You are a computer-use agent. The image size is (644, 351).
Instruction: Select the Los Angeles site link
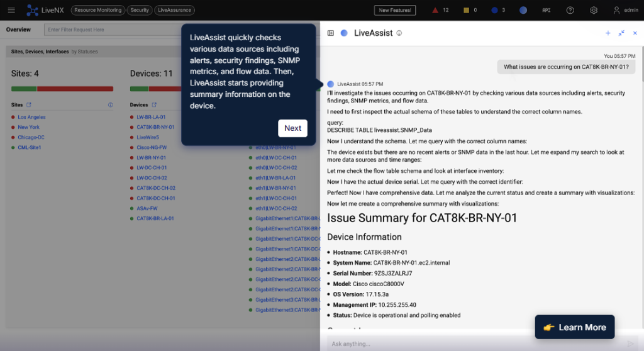tap(31, 117)
